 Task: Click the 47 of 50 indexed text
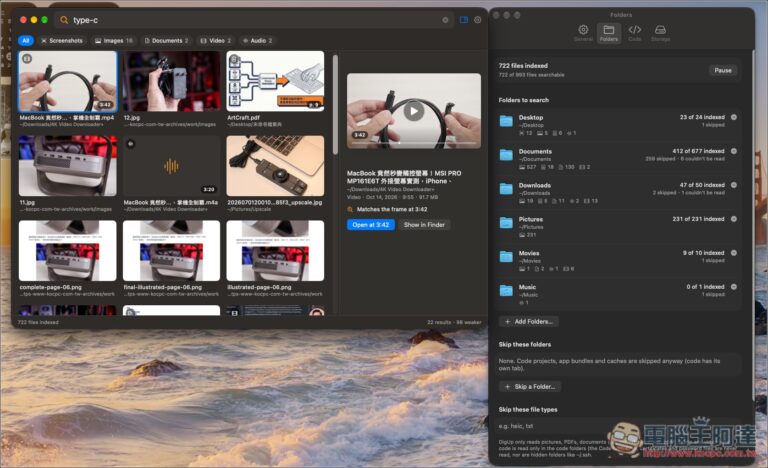click(x=702, y=185)
